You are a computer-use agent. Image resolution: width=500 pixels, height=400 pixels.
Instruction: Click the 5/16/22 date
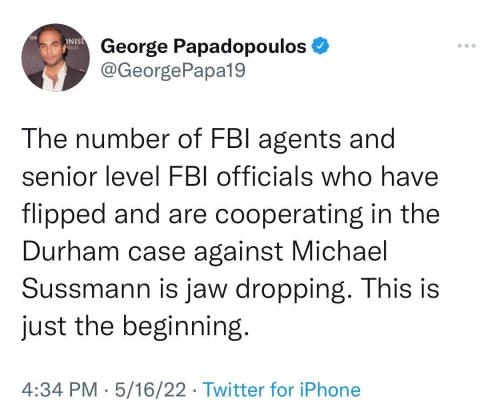point(150,389)
